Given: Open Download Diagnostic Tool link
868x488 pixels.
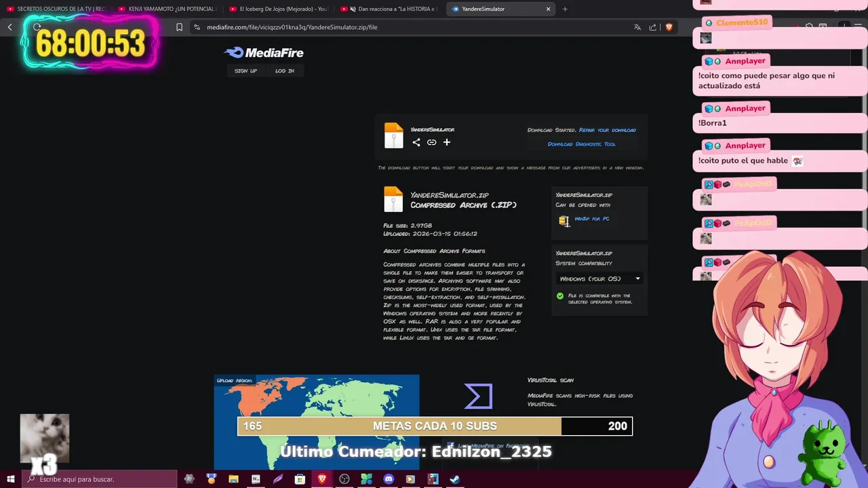Looking at the screenshot, I should coord(582,144).
